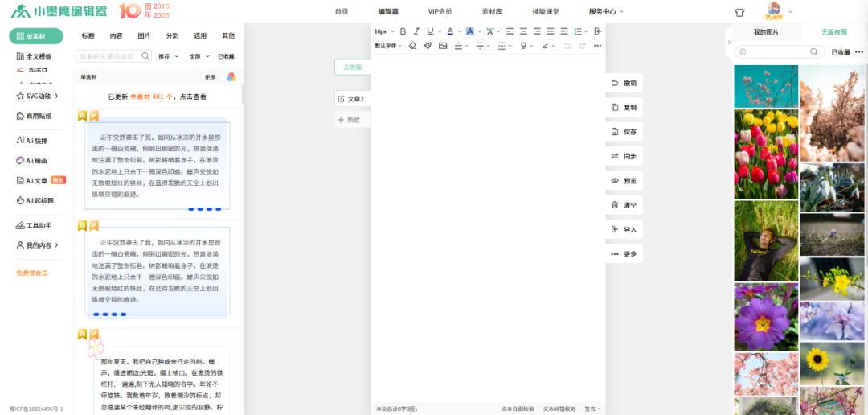Align text right
The height and width of the screenshot is (415, 868).
[x=537, y=31]
